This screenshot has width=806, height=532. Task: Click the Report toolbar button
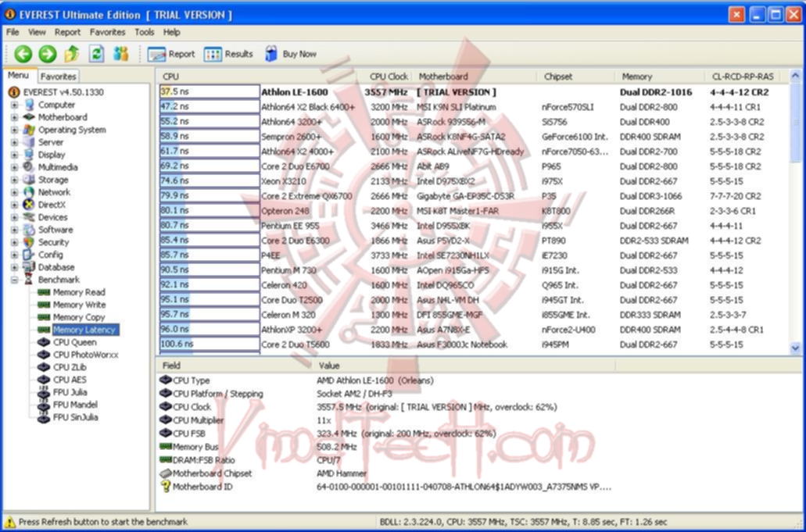coord(171,54)
